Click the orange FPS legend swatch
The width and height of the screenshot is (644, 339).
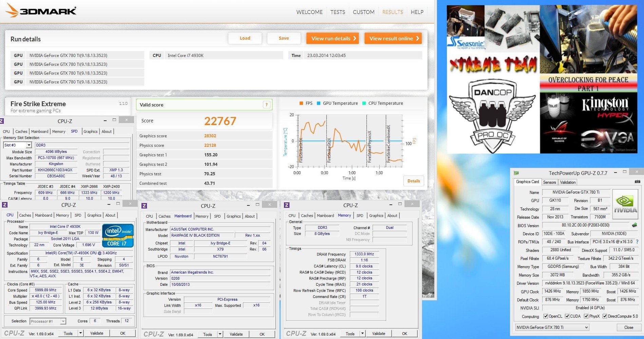(x=301, y=103)
